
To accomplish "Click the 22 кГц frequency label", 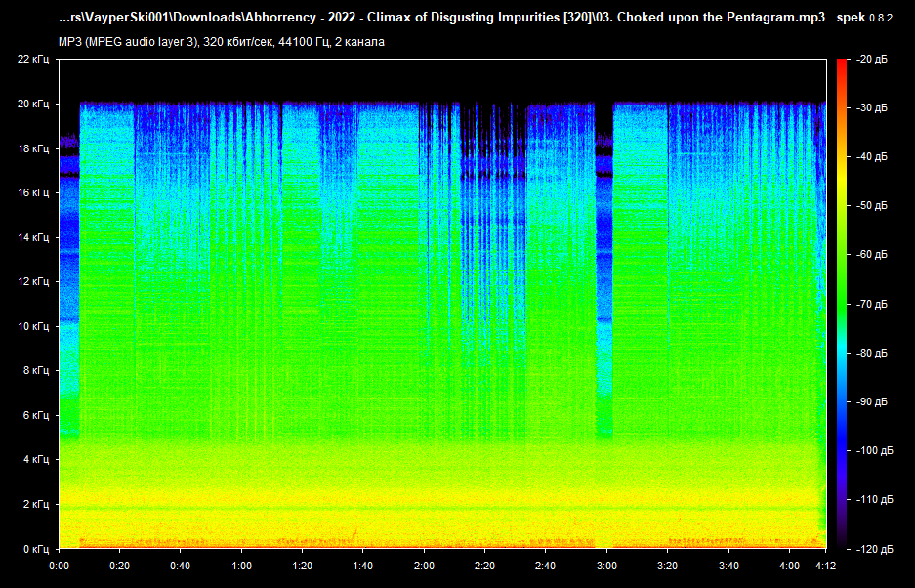I will tap(33, 60).
